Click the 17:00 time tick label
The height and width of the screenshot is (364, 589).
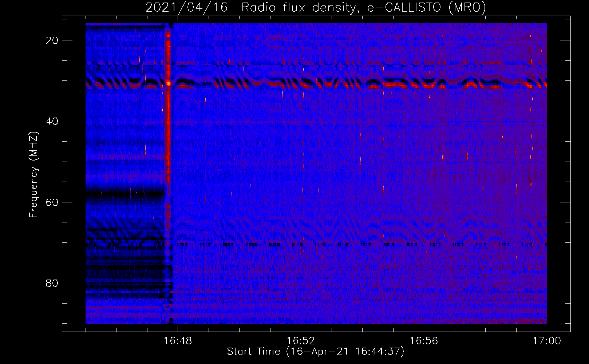pos(547,341)
